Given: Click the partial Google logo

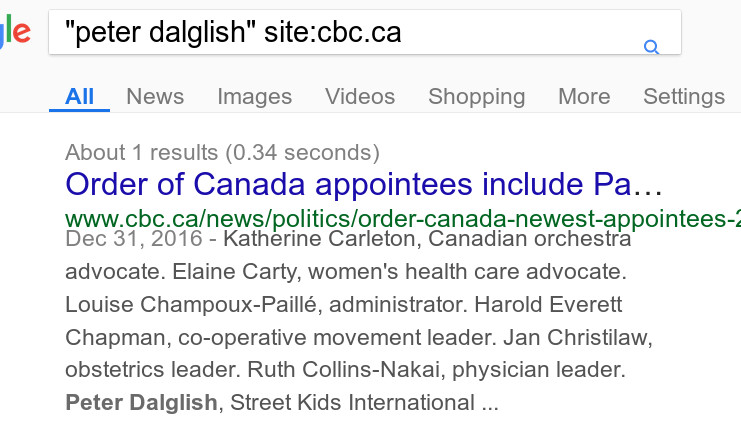Looking at the screenshot, I should (x=14, y=35).
